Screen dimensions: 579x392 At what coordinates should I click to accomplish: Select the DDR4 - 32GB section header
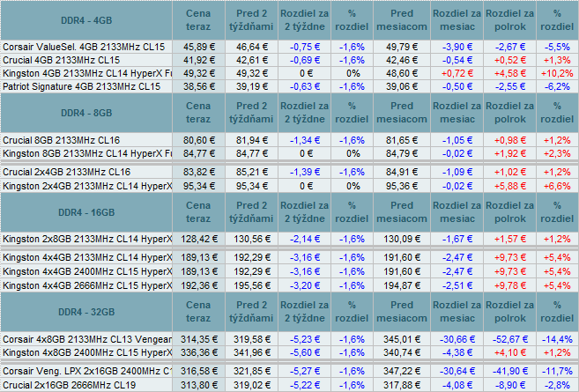coord(86,312)
